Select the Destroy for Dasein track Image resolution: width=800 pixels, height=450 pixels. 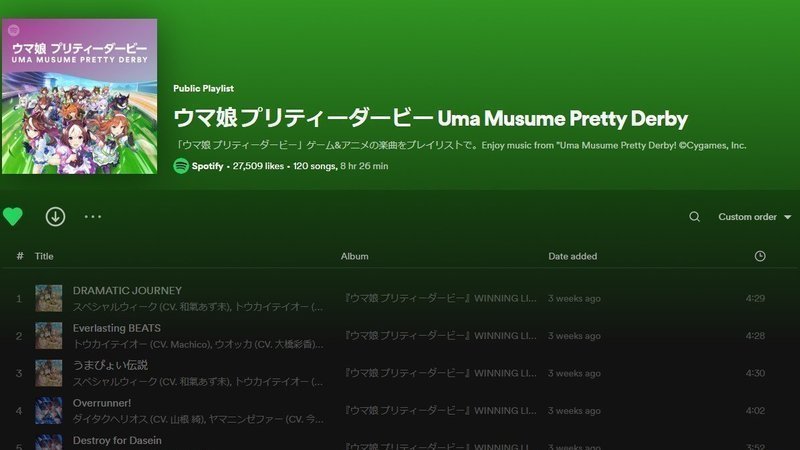click(x=117, y=440)
